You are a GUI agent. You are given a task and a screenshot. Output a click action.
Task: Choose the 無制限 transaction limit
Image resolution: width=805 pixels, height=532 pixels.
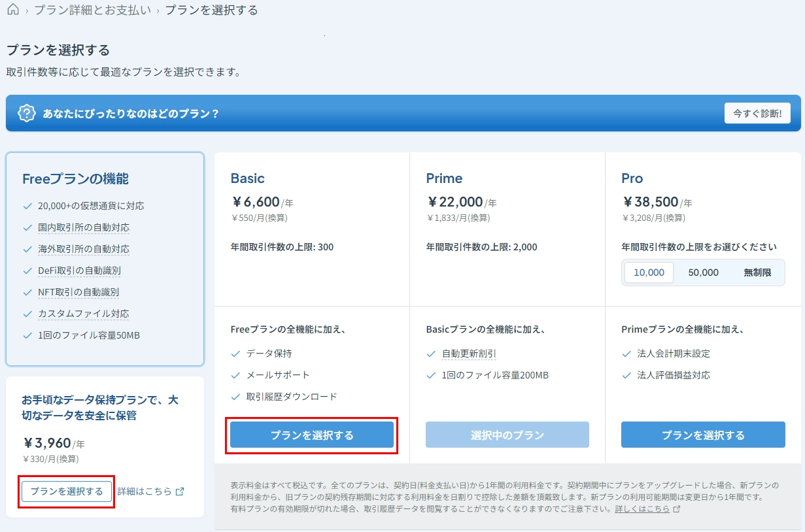tap(757, 273)
